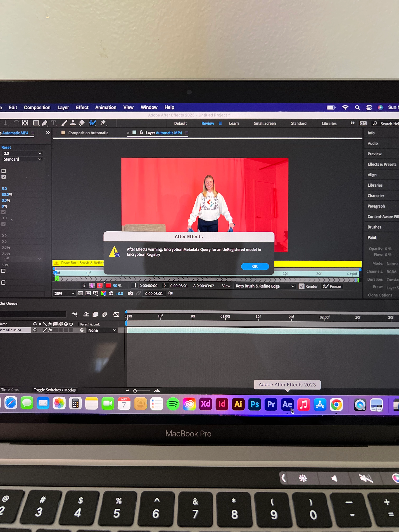
Task: Toggle the Layer Automatic.MP4 tab lock
Action: [x=141, y=132]
